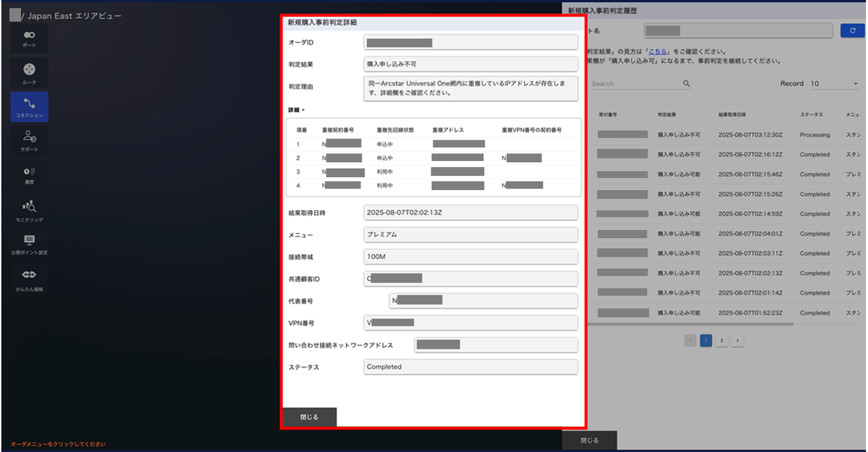
Task: Click the Processing status cell in the history table
Action: pos(814,134)
